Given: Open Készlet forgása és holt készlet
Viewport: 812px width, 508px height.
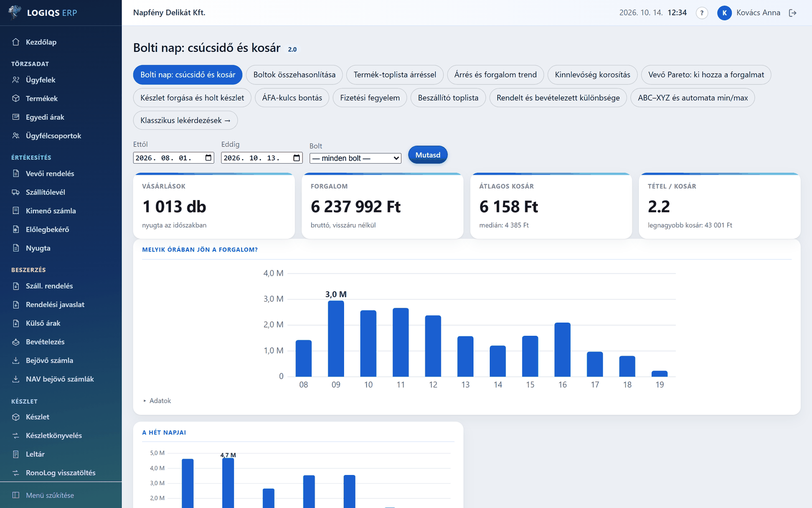Looking at the screenshot, I should (x=192, y=98).
